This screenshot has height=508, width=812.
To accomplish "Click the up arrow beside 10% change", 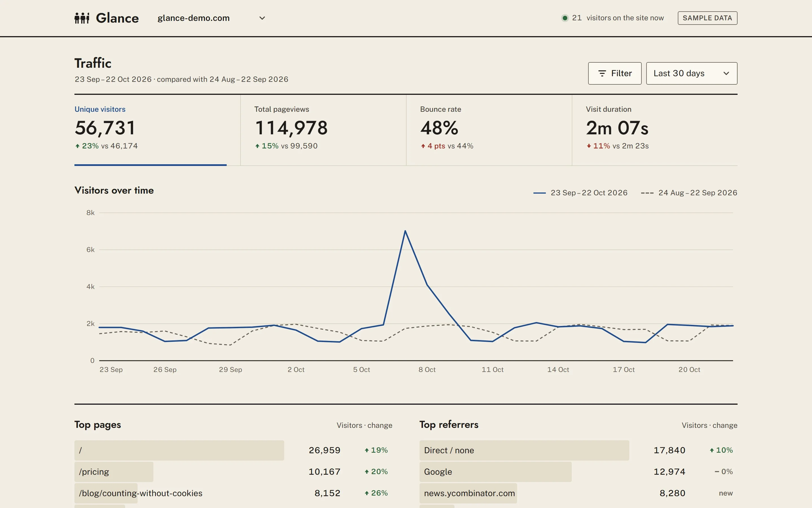I will click(x=712, y=450).
